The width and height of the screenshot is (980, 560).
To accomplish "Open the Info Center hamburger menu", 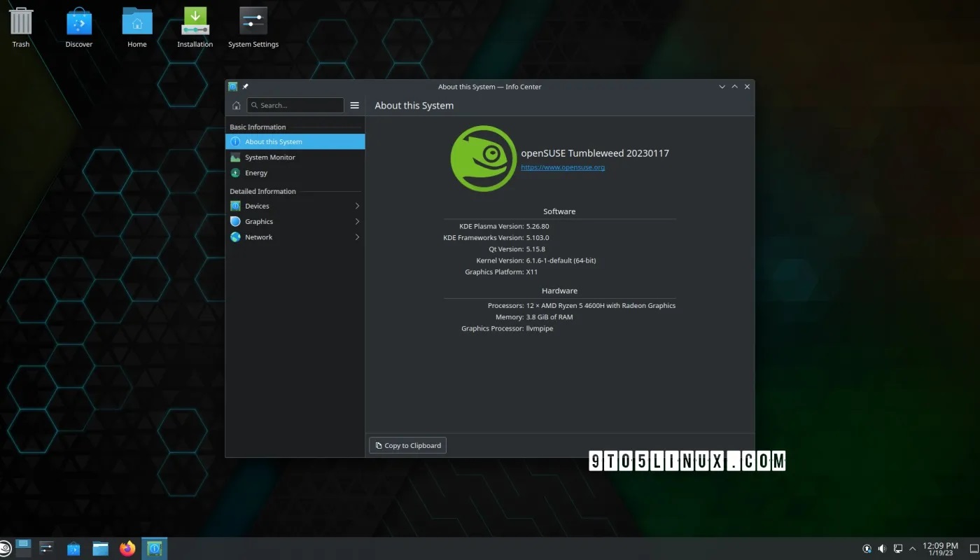I will pyautogui.click(x=355, y=105).
